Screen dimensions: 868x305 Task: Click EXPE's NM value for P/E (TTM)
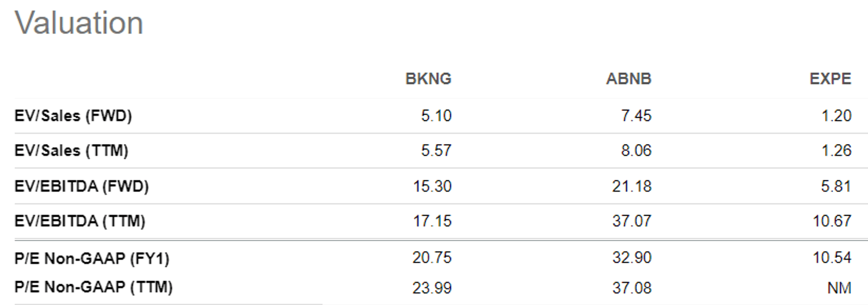tap(839, 288)
